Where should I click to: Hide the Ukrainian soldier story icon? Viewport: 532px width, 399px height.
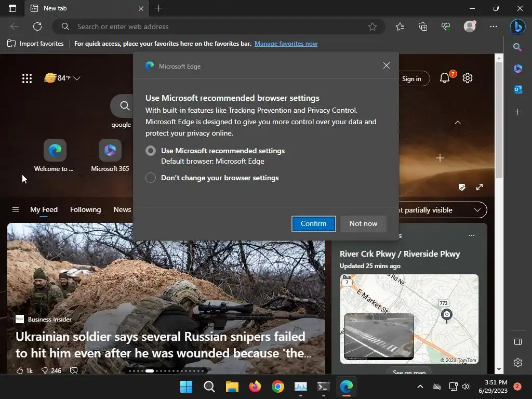click(74, 370)
